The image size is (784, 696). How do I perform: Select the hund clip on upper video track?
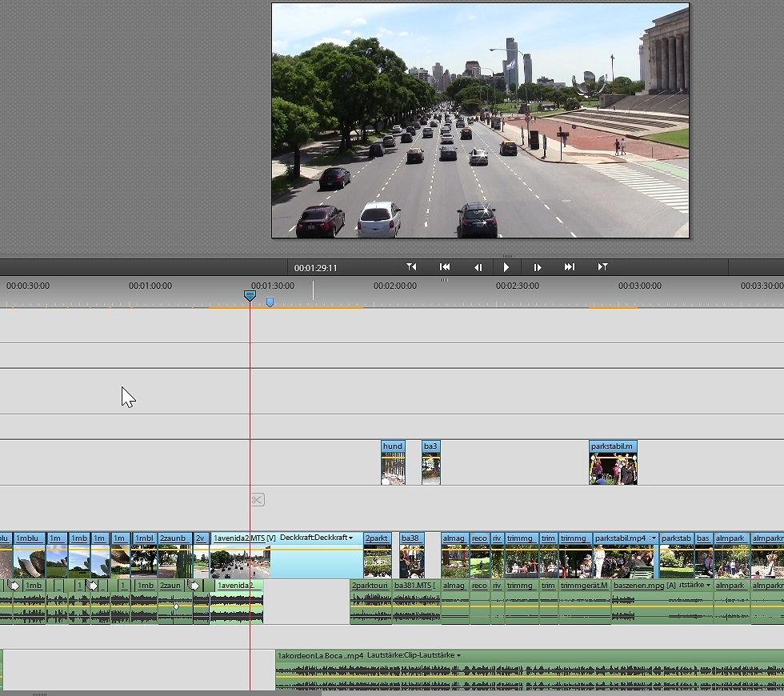pos(393,462)
